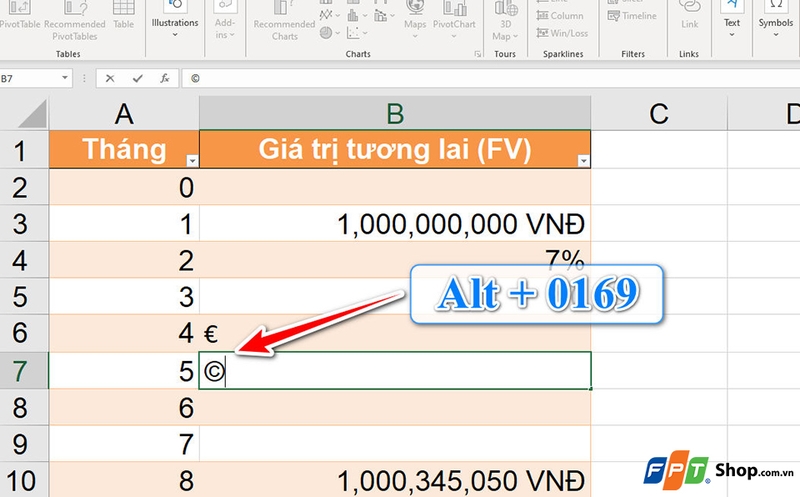The width and height of the screenshot is (800, 497).
Task: Open the Add-ins dropdown
Action: point(224,20)
